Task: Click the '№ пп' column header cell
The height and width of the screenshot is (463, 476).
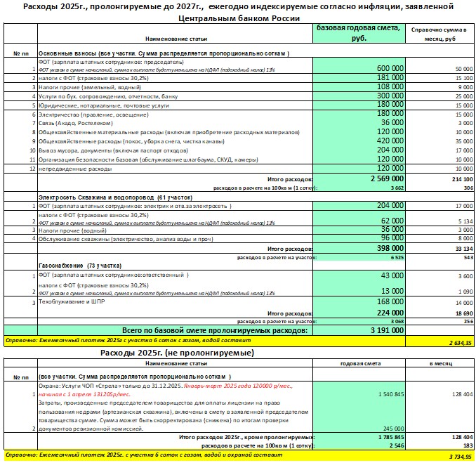Action: point(20,53)
